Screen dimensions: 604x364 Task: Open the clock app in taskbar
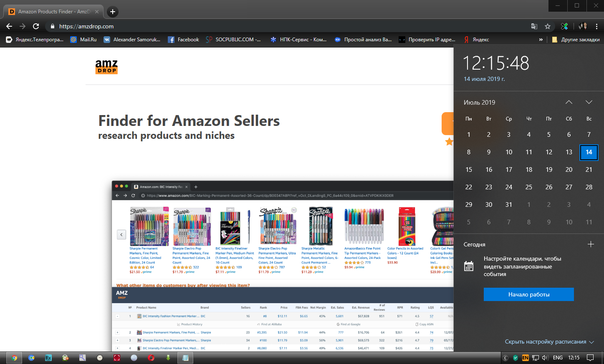[100, 358]
